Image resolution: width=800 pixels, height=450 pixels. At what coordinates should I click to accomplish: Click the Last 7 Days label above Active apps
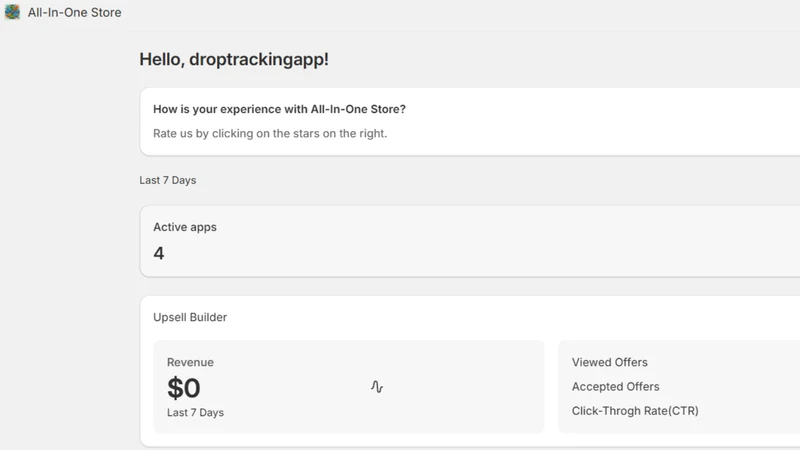coord(167,180)
